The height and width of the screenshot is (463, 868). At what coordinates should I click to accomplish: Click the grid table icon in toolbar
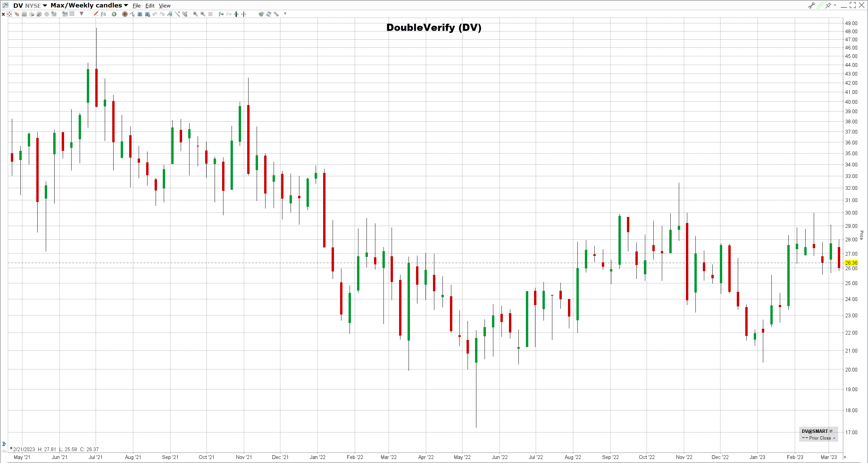[24, 14]
